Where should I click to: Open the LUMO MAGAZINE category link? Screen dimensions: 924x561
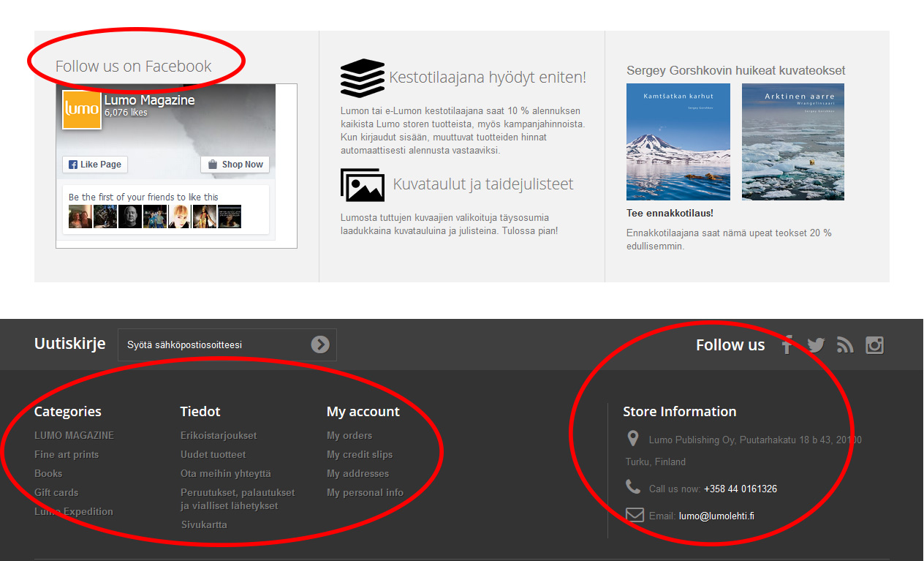click(74, 435)
